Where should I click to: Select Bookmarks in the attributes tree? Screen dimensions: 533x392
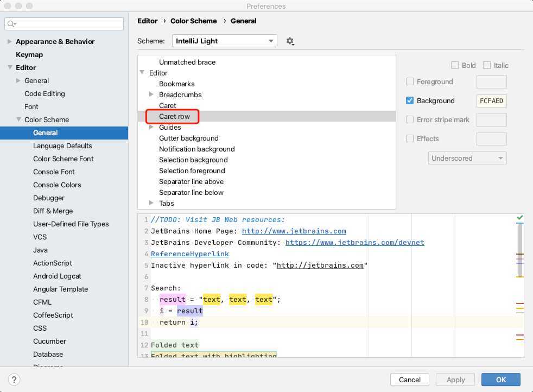[177, 84]
